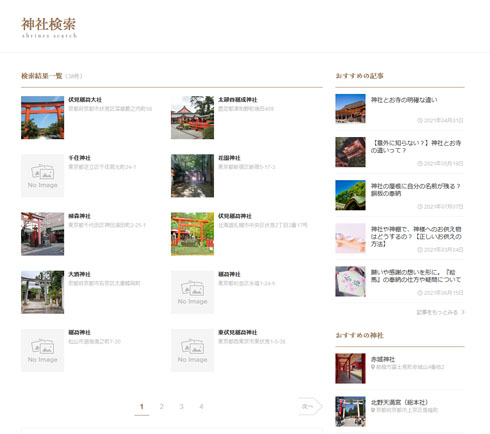Screen dimensions: 490x434
Task: Click the No Image placeholder for 千住神社
Action: [x=42, y=176]
